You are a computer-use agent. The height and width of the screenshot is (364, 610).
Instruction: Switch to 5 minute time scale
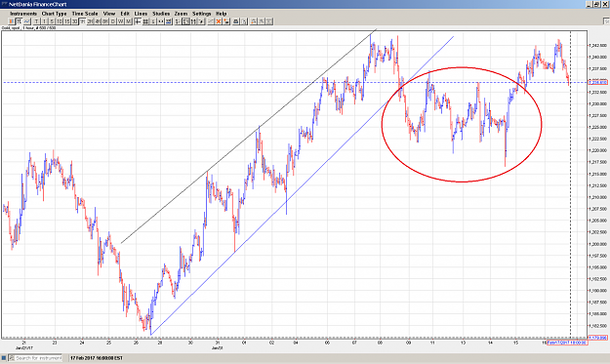pos(52,21)
